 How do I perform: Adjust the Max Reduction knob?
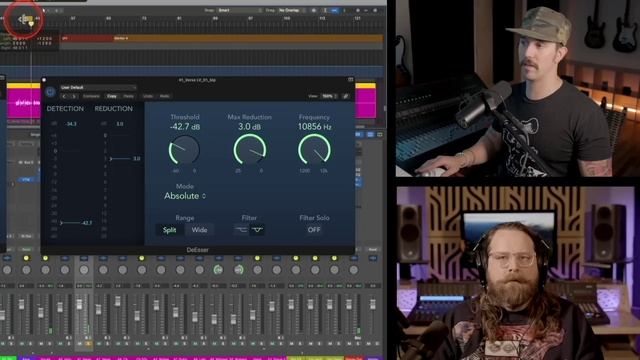point(249,150)
